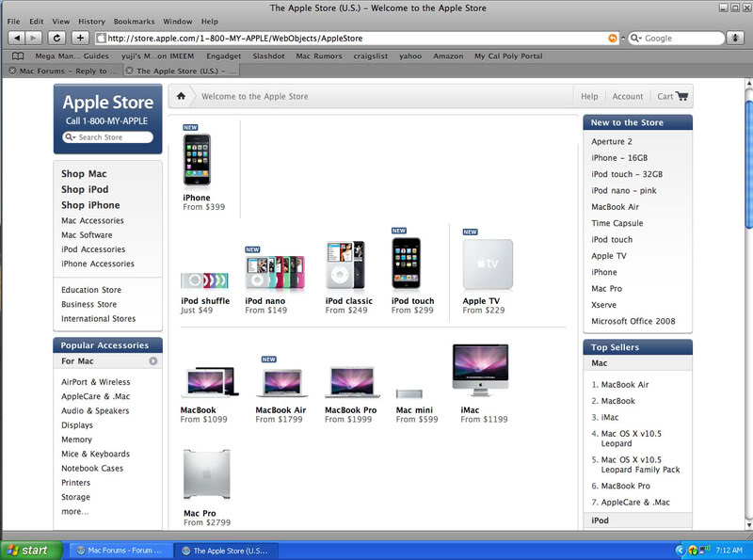Close the Apple Store tab with its X

[129, 71]
